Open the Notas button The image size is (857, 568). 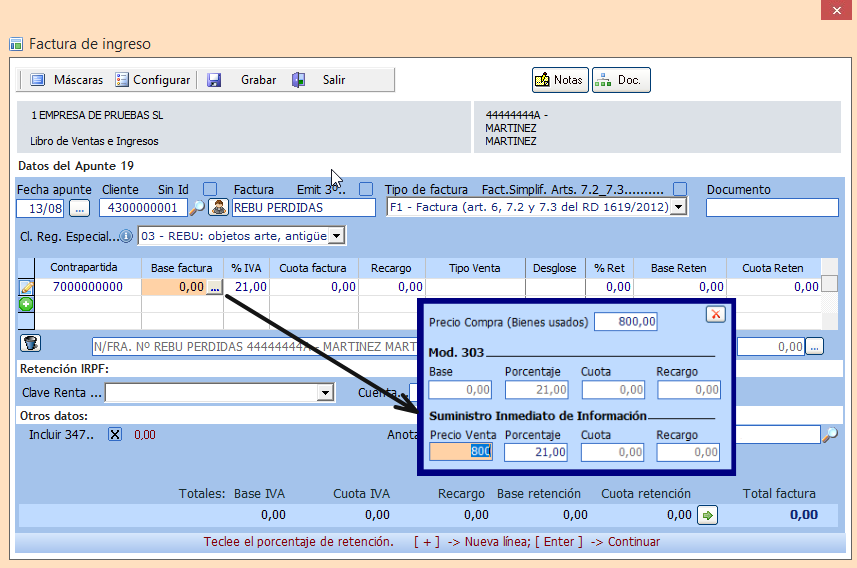tap(560, 80)
